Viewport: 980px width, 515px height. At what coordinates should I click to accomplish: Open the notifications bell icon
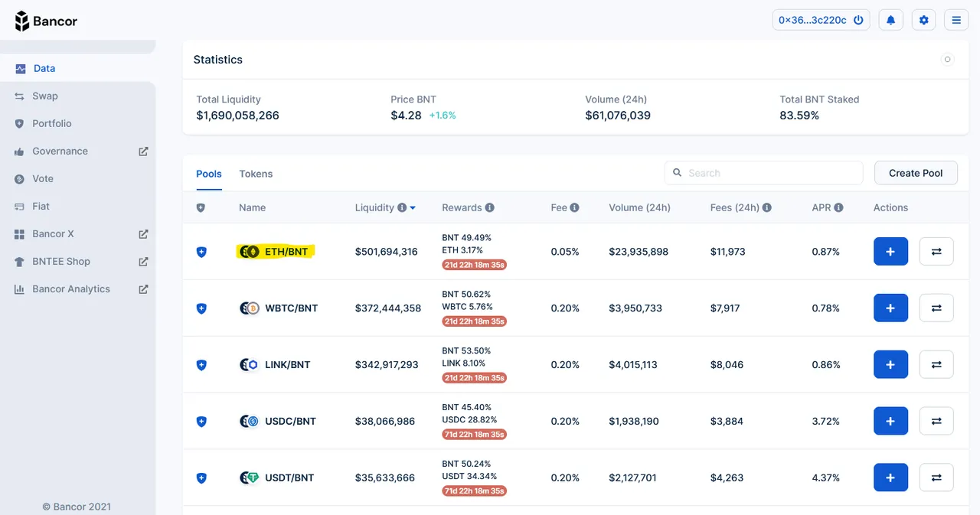click(890, 21)
